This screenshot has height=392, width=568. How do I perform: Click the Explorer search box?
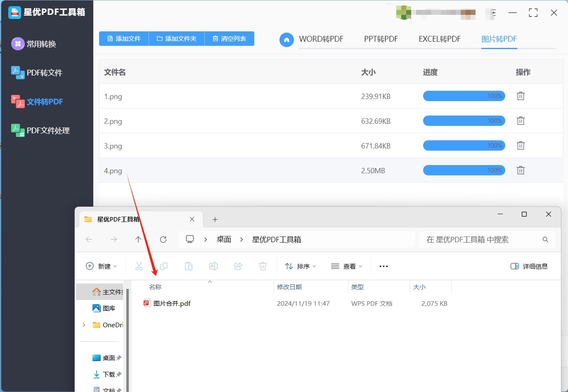point(487,239)
